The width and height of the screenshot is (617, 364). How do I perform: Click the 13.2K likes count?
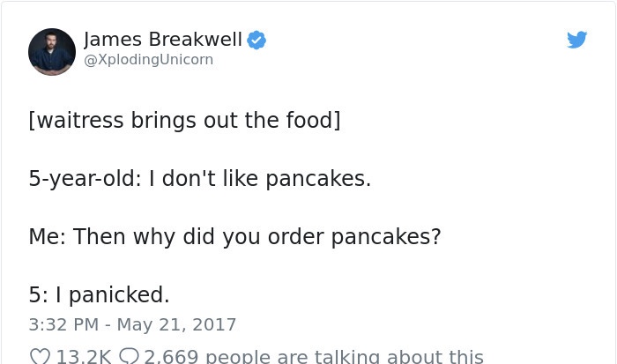(84, 357)
